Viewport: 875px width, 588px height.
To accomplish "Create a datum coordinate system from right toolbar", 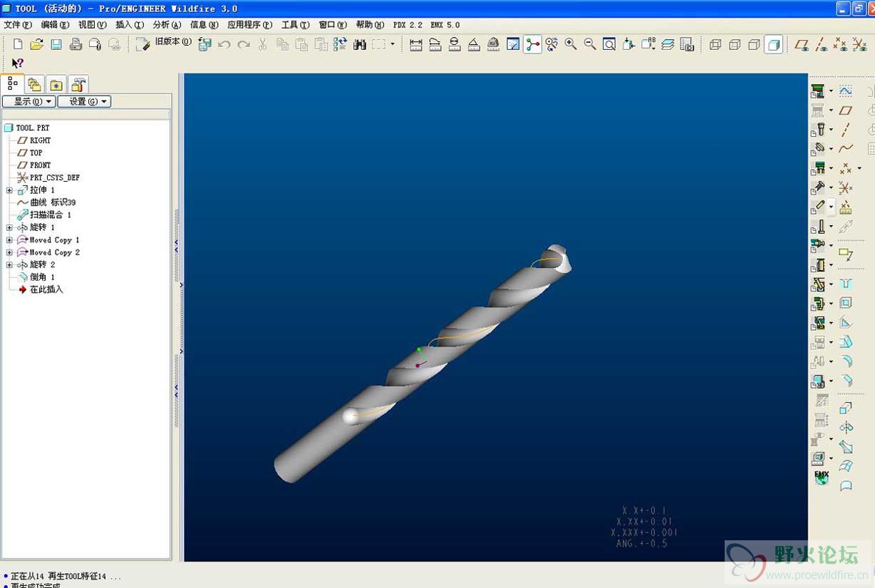I will tap(846, 188).
